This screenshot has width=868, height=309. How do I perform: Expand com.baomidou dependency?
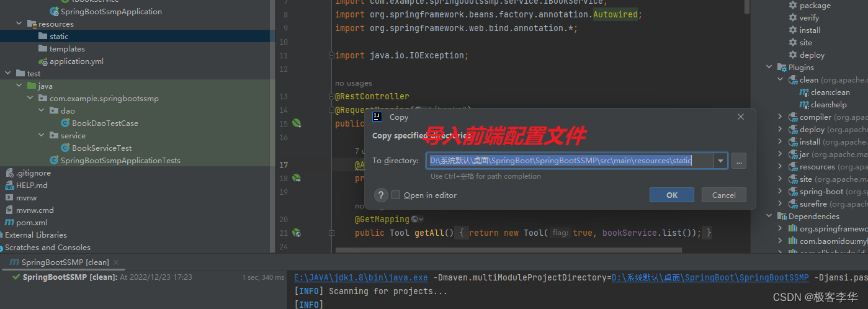[781, 241]
